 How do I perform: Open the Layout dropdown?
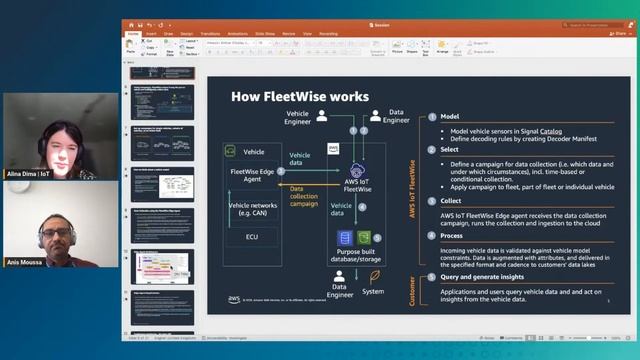click(189, 41)
